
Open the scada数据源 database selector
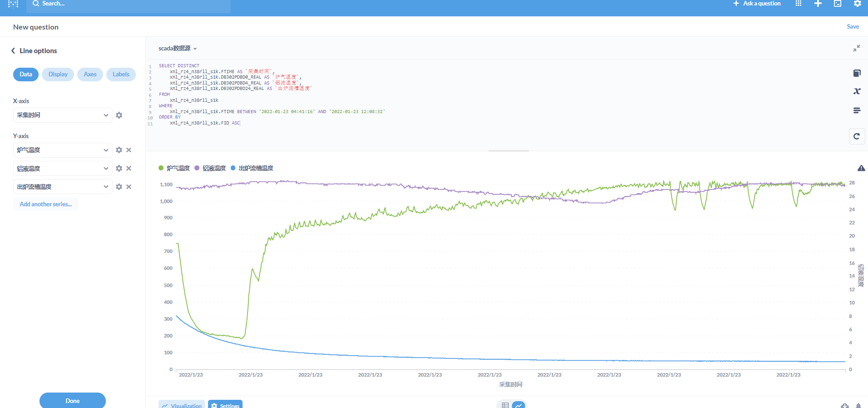pos(178,48)
